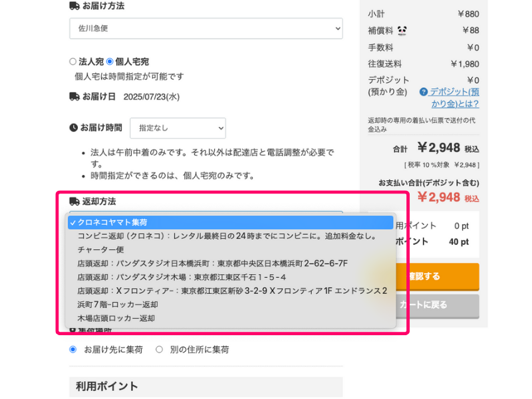
Task: Select クロネコヤマト集荷 in the return list
Action: click(230, 223)
